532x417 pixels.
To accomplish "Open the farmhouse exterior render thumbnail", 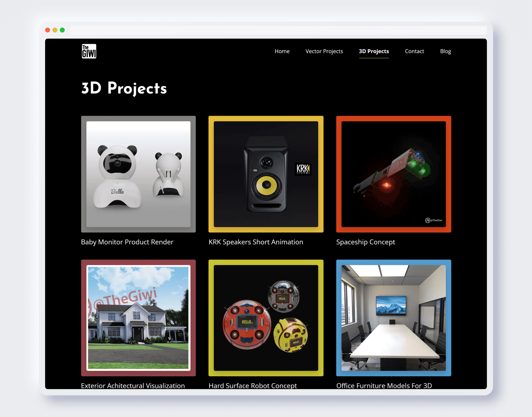I will (x=138, y=318).
